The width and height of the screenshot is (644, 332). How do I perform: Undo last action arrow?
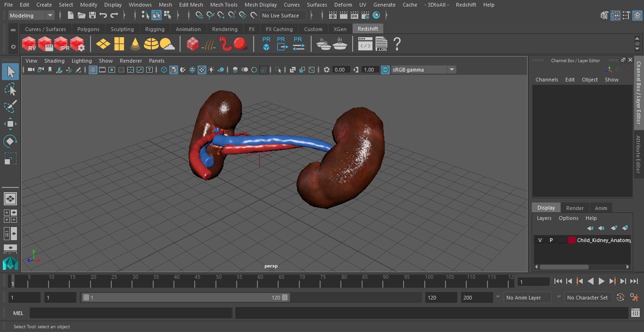pyautogui.click(x=103, y=16)
